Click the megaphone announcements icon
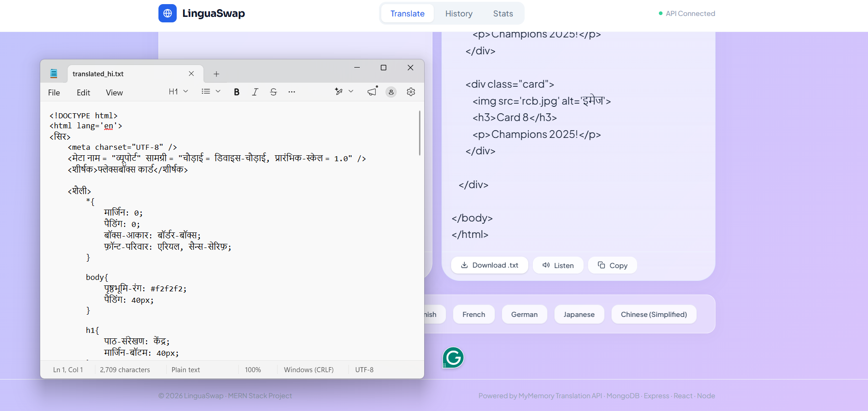The image size is (868, 411). pos(373,91)
